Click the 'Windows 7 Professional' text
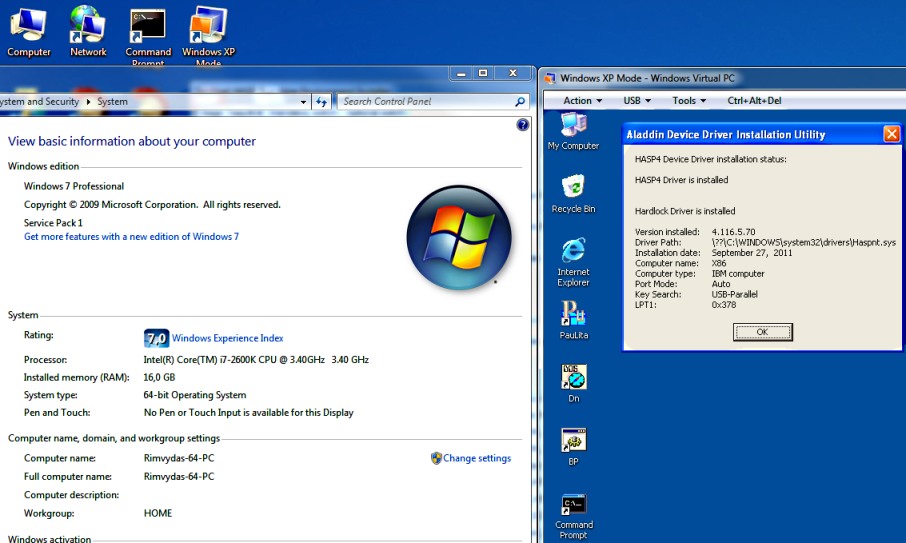 point(74,186)
